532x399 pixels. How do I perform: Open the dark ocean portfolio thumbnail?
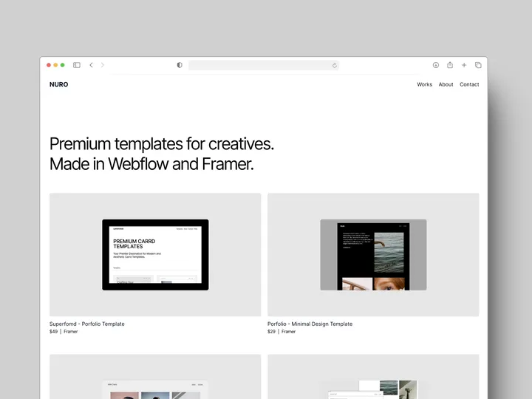click(373, 255)
